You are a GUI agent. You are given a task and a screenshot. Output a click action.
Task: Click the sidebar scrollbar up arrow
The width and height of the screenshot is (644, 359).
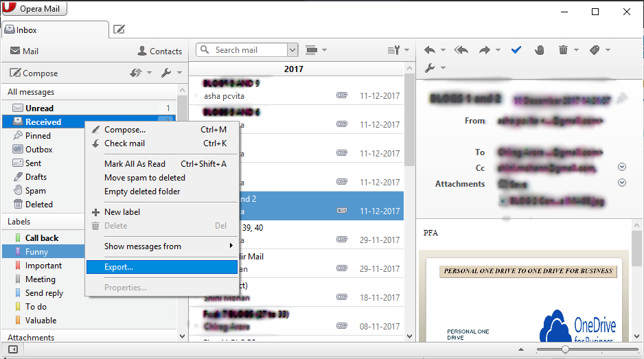pyautogui.click(x=182, y=90)
